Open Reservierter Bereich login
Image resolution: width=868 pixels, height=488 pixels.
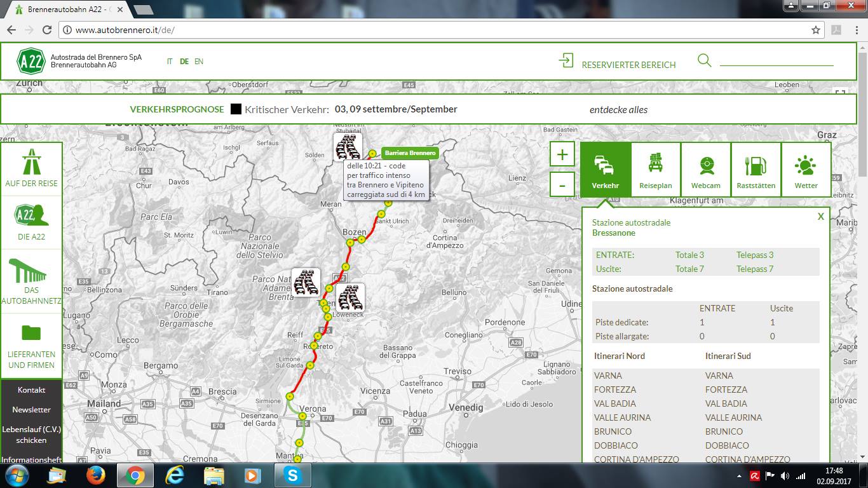(628, 65)
